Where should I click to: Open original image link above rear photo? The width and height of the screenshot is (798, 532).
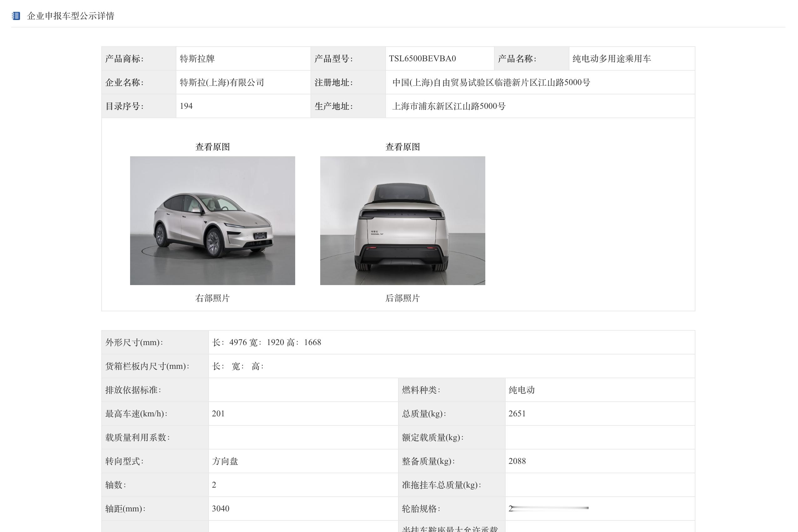402,147
